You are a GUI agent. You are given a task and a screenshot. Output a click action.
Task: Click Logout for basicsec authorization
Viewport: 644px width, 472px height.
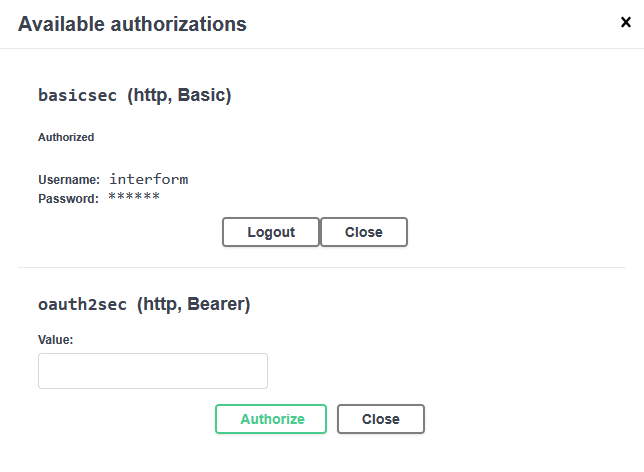pos(271,232)
